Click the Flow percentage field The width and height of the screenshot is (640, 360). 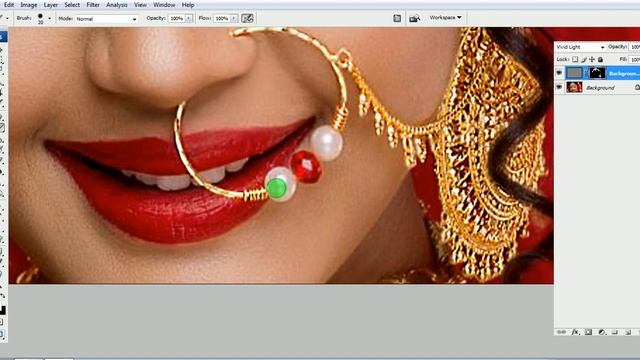[222, 18]
